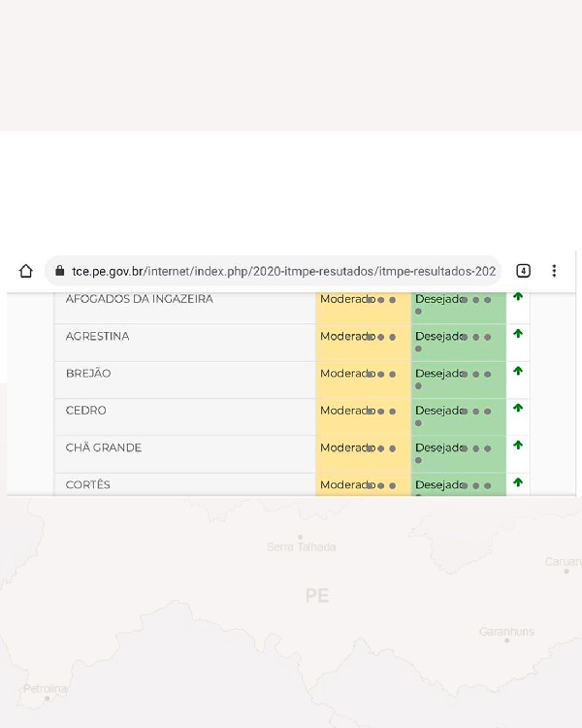Click the Moderado cell for CHÃ GRANDE

(x=364, y=454)
